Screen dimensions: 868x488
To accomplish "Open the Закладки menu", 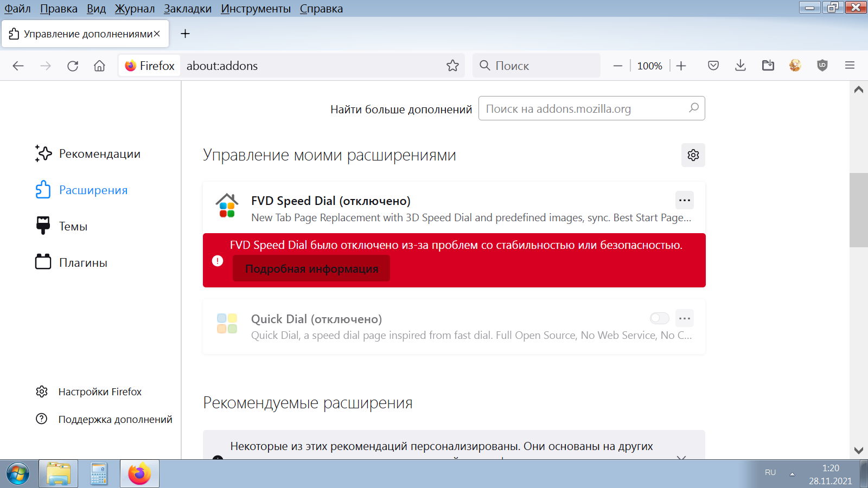I will [188, 9].
